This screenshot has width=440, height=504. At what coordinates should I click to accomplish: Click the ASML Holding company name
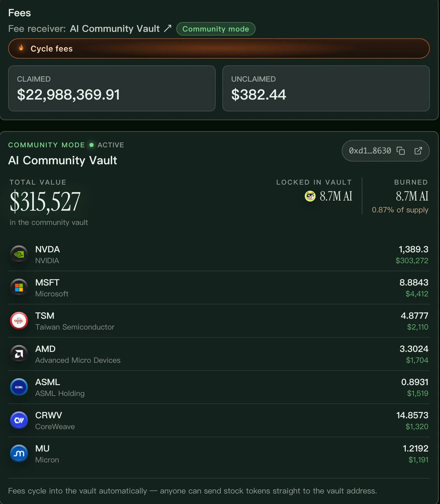60,394
